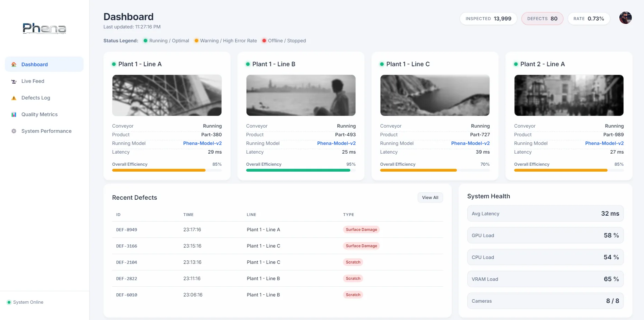The height and width of the screenshot is (320, 644).
Task: Click the DEFECTS 80 stat pill
Action: click(542, 18)
